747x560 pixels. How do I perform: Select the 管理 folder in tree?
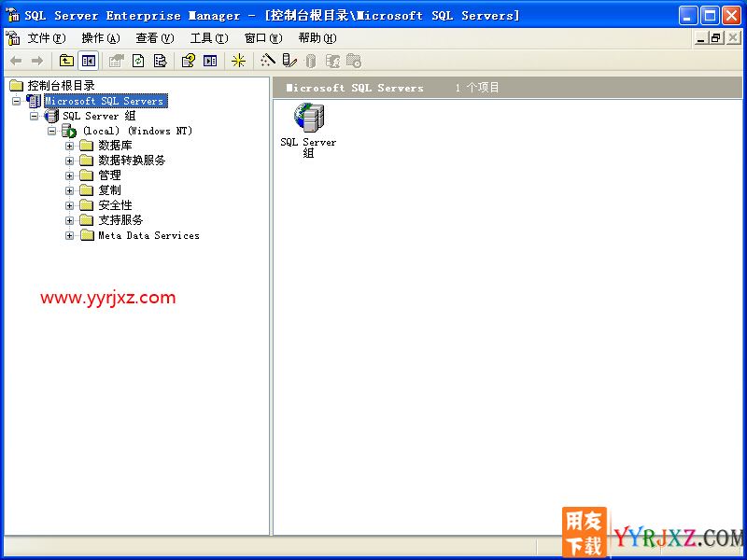pos(109,175)
